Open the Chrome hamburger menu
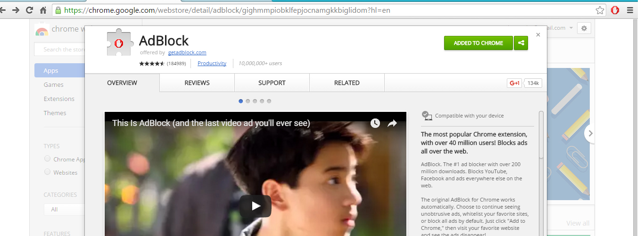Screen dimensions: 644x236 [x=630, y=10]
